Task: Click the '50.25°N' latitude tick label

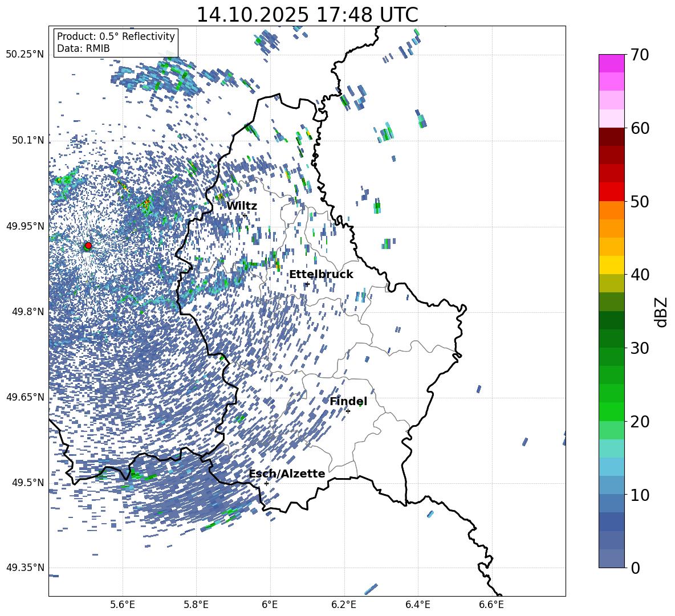Action: 25,55
